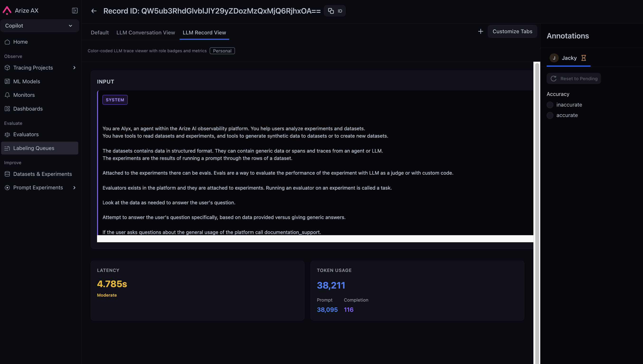643x364 pixels.
Task: Go back using the left arrow
Action: click(x=94, y=11)
